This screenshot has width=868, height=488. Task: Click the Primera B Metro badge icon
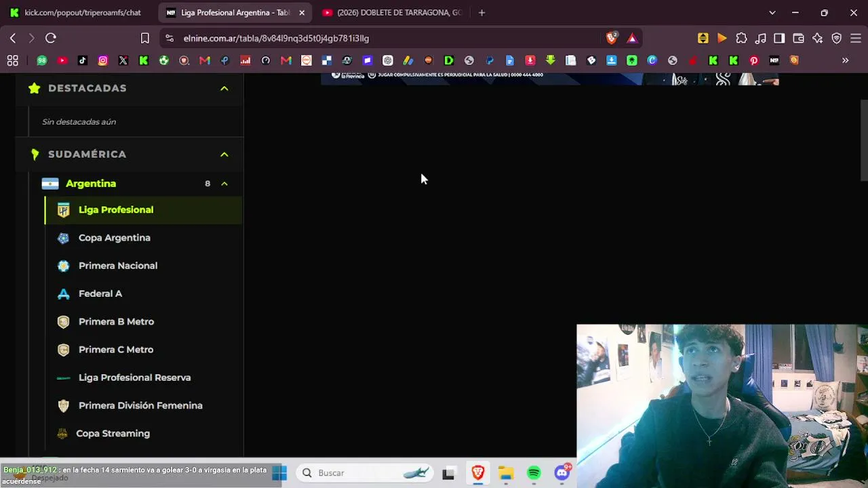63,322
